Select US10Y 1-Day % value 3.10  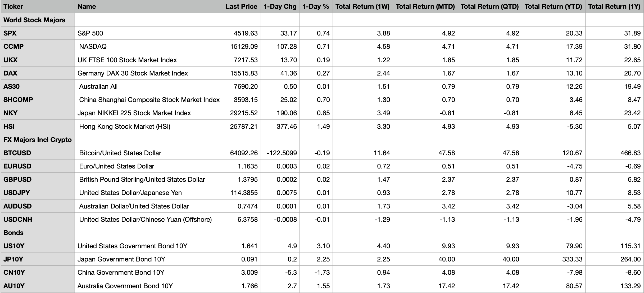coord(316,246)
